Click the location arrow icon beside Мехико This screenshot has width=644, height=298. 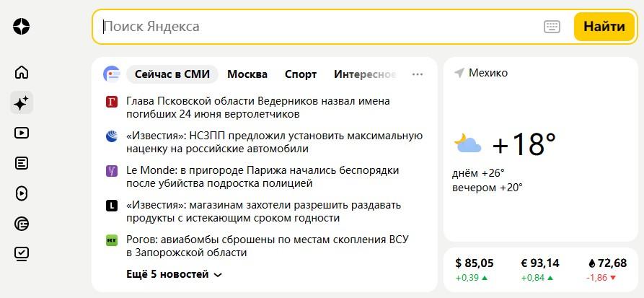pyautogui.click(x=459, y=73)
